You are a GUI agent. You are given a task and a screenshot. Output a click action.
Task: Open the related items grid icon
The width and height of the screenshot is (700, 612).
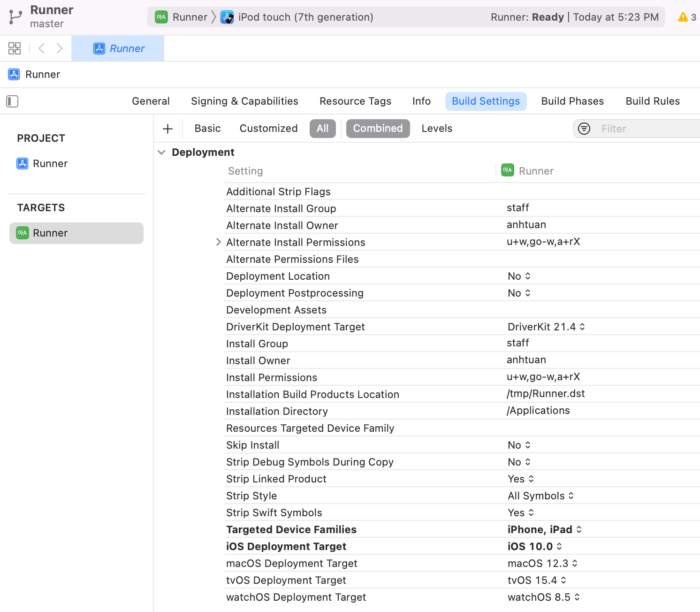(x=15, y=48)
